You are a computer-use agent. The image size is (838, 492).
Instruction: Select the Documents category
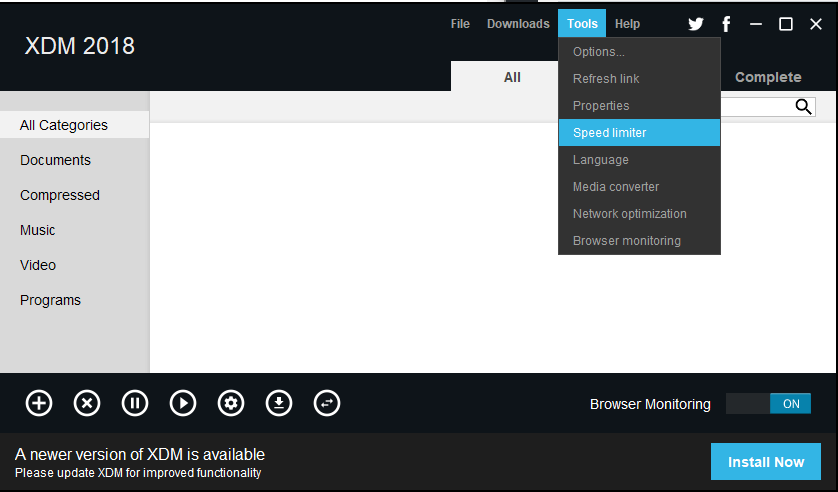(x=74, y=160)
